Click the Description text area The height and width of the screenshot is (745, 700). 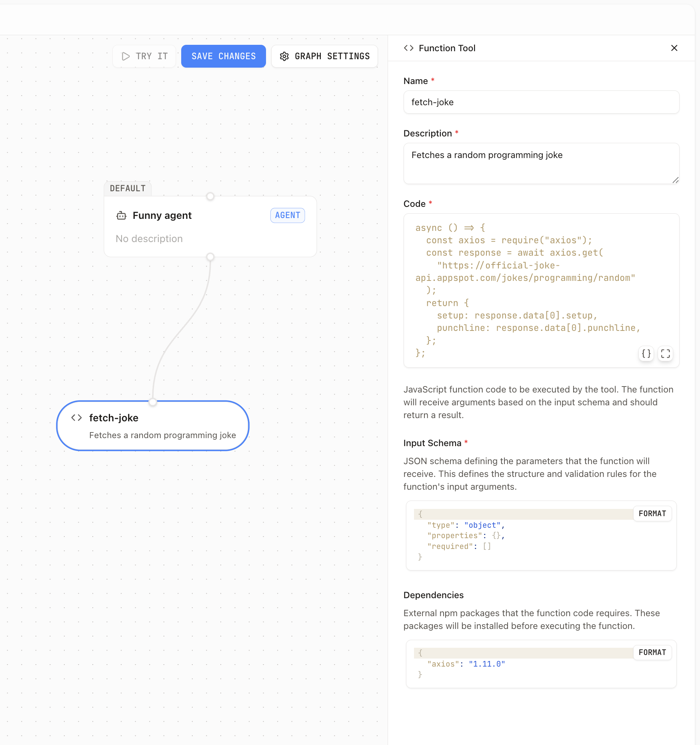[x=541, y=163]
